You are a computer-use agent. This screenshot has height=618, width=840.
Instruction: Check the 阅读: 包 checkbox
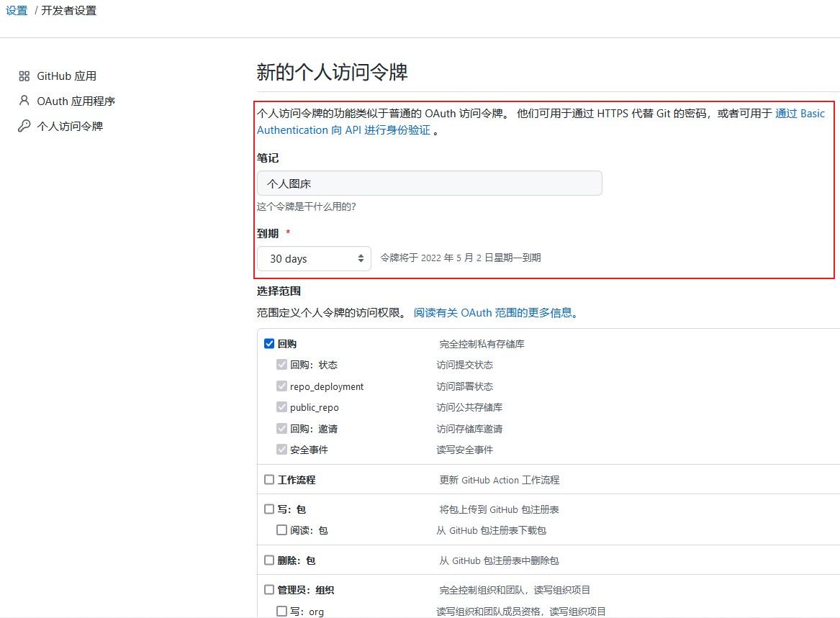(x=281, y=530)
